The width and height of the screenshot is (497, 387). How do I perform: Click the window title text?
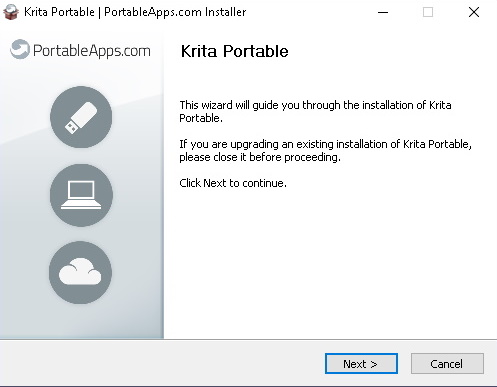pyautogui.click(x=135, y=12)
